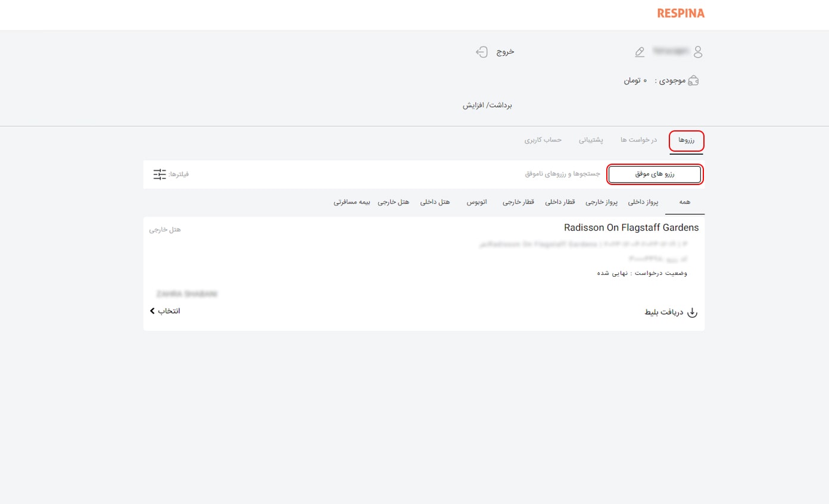Go to the حساب کاربری tab
Viewport: 829px width, 504px height.
[x=543, y=140]
